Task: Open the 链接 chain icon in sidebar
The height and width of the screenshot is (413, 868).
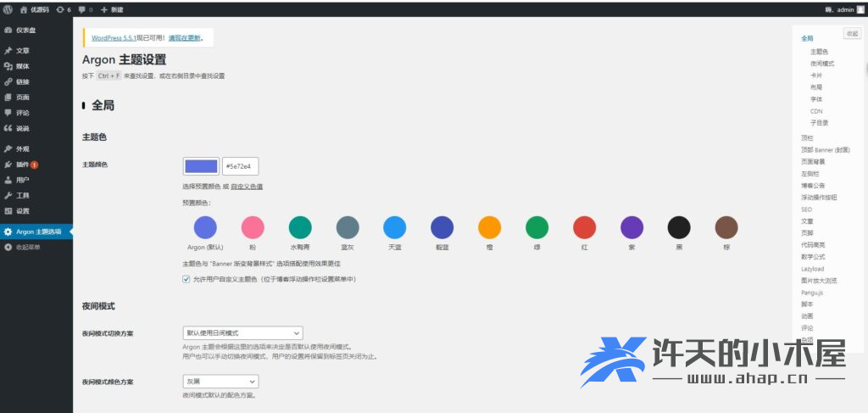Action: click(x=8, y=81)
